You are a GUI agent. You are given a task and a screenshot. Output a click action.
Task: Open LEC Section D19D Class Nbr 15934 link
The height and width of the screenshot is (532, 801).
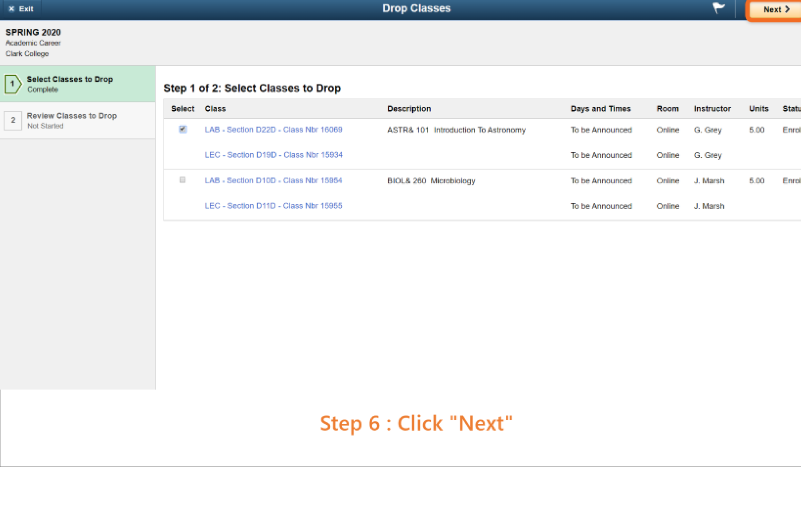click(x=273, y=155)
